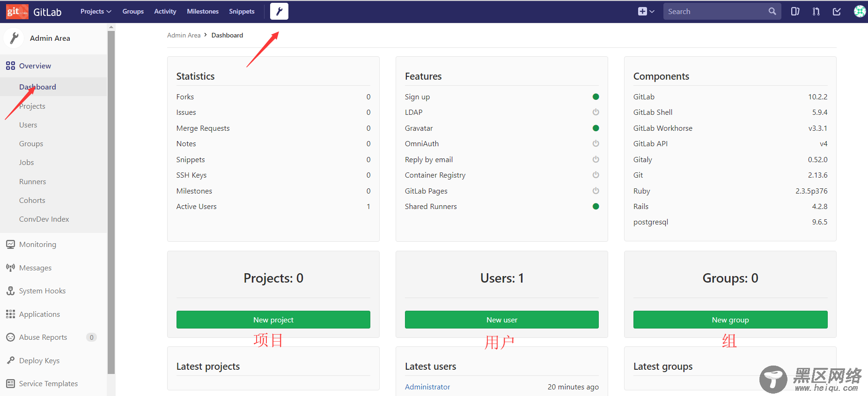Click the Abuse Reports face icon
This screenshot has width=868, height=396.
pyautogui.click(x=10, y=337)
